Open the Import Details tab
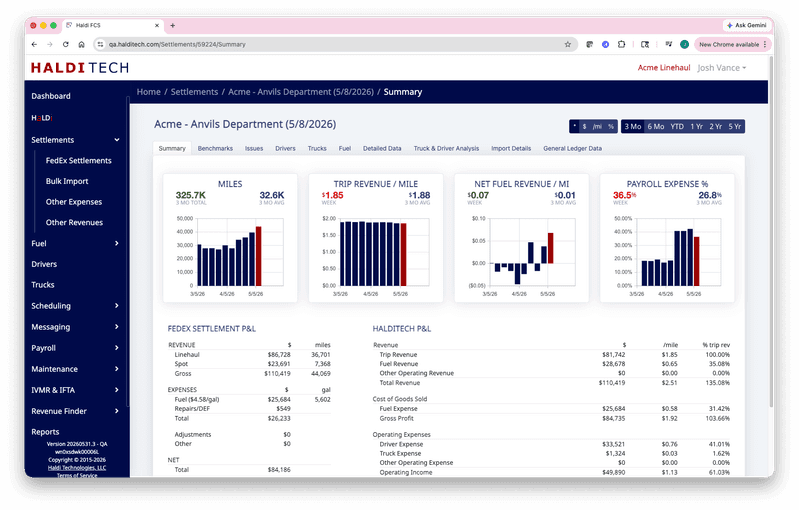Image resolution: width=799 pixels, height=510 pixels. [x=511, y=148]
